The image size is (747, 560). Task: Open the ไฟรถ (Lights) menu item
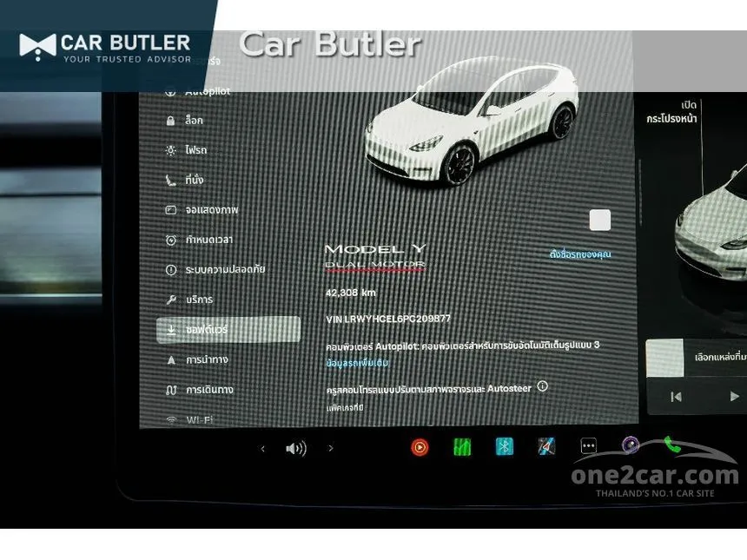tap(186, 150)
